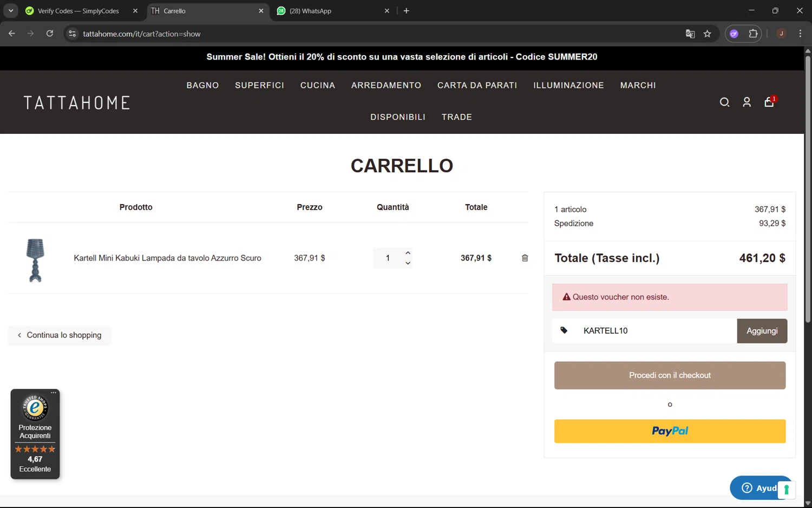Bookmark this page with star icon
This screenshot has height=508, width=812.
tap(708, 34)
